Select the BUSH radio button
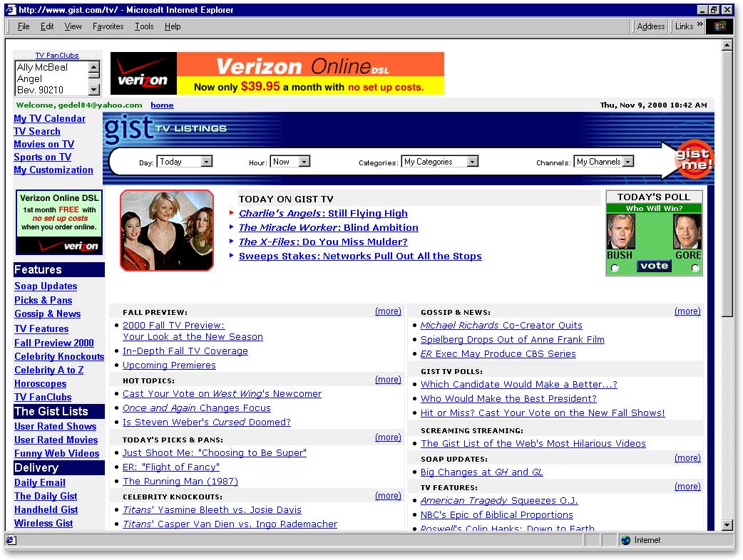The width and height of the screenshot is (743, 560). (615, 269)
